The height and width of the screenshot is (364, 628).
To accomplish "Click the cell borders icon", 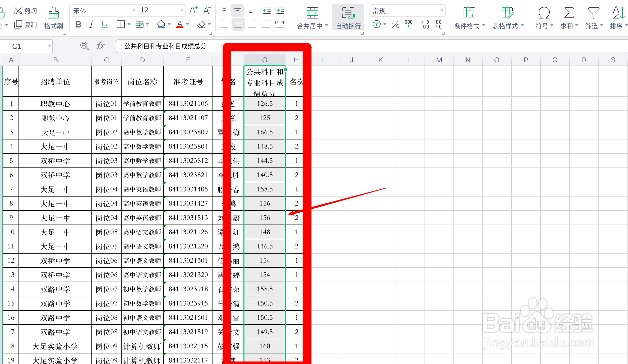I will point(121,25).
